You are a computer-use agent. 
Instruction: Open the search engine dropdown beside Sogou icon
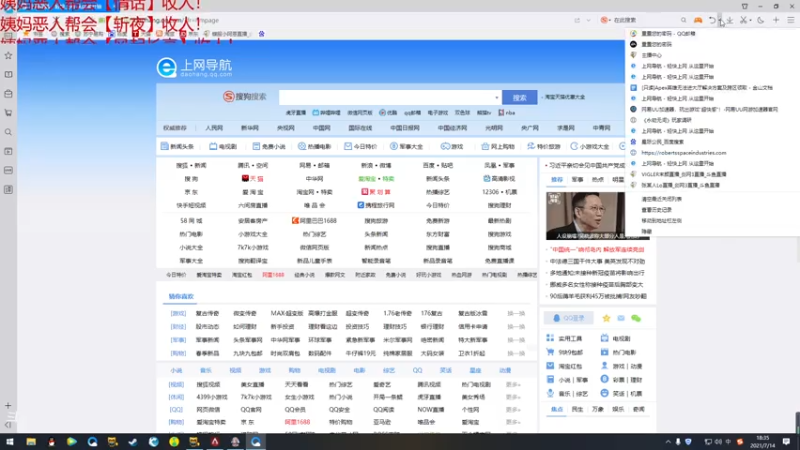click(610, 20)
